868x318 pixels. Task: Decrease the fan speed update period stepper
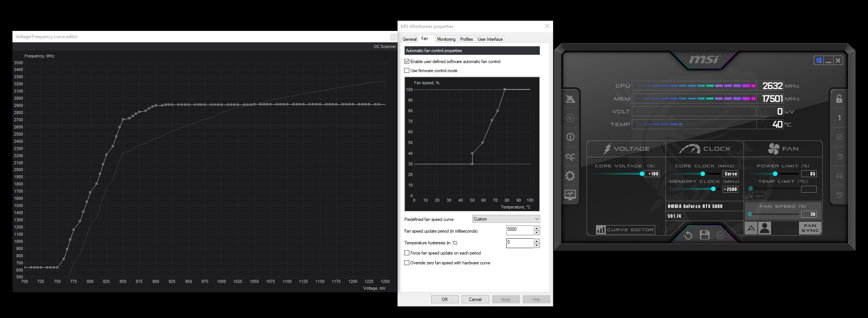point(536,233)
